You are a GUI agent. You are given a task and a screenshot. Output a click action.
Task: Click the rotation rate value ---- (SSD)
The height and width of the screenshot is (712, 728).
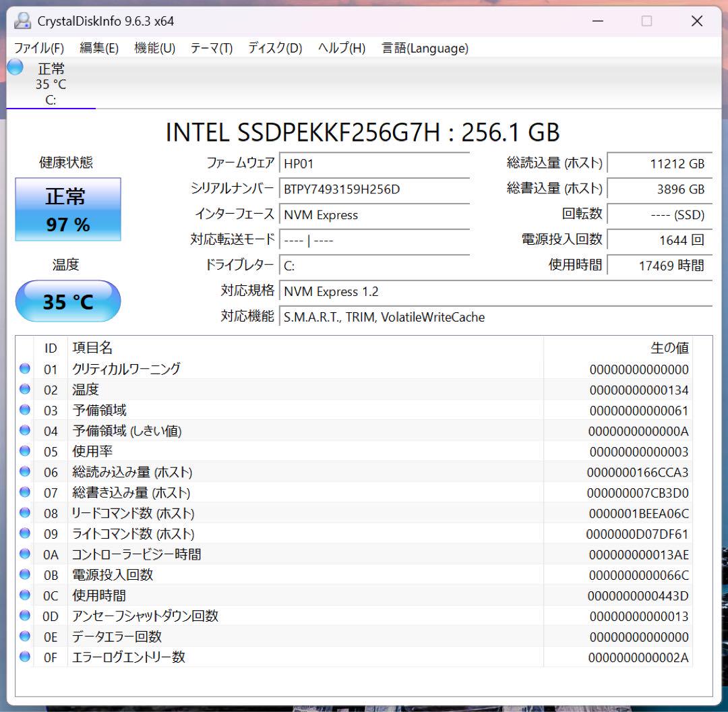click(660, 214)
